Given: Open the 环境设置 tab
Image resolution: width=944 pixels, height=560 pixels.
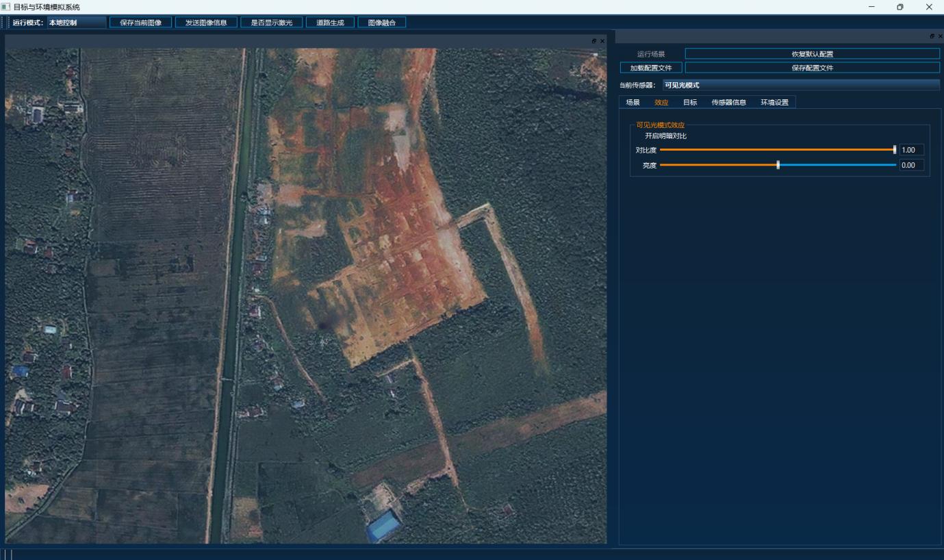Looking at the screenshot, I should [775, 102].
